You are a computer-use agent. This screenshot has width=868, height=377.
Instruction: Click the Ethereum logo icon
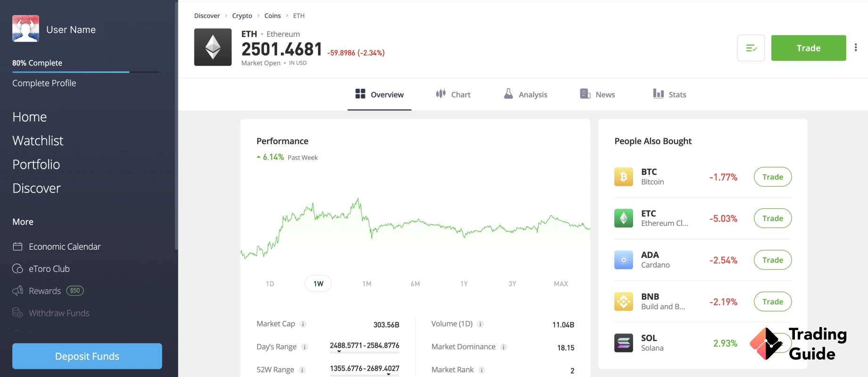coord(213,47)
